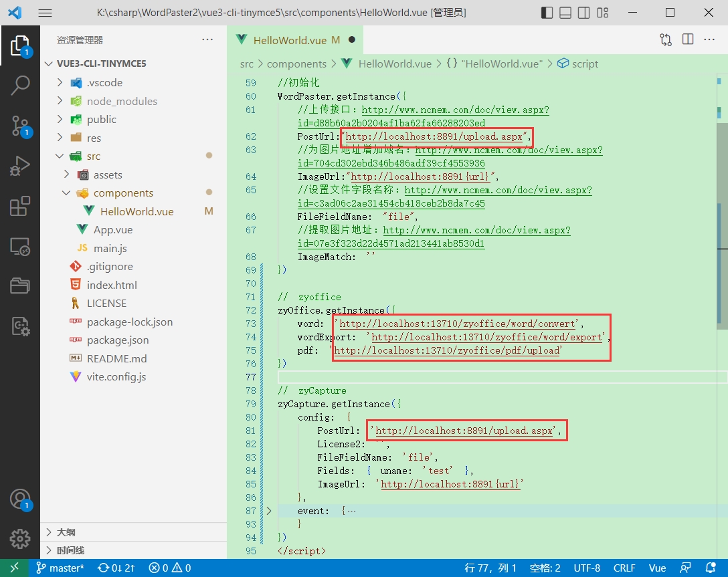The image size is (728, 577).
Task: Open the Run and Debug view
Action: [20, 166]
